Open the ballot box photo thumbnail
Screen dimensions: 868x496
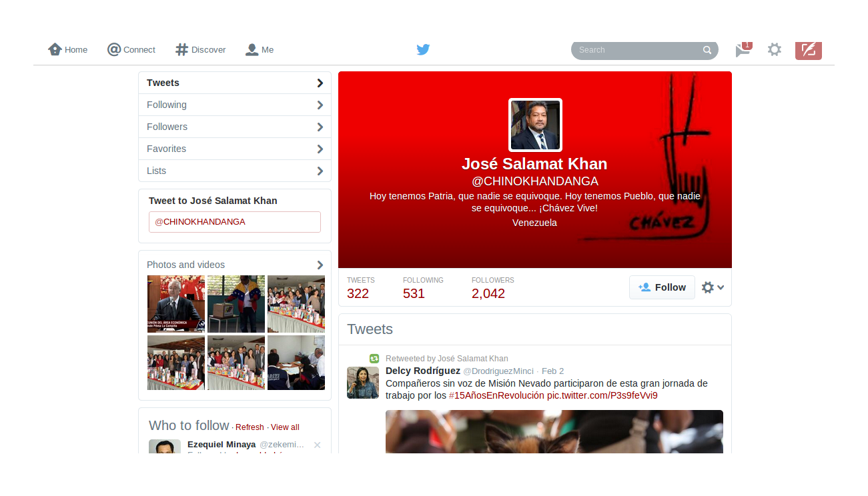tap(236, 304)
